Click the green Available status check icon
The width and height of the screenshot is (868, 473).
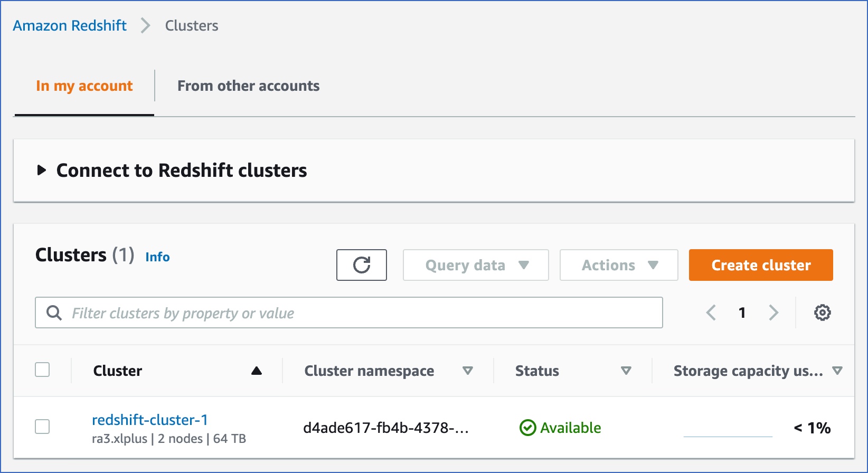(x=527, y=428)
